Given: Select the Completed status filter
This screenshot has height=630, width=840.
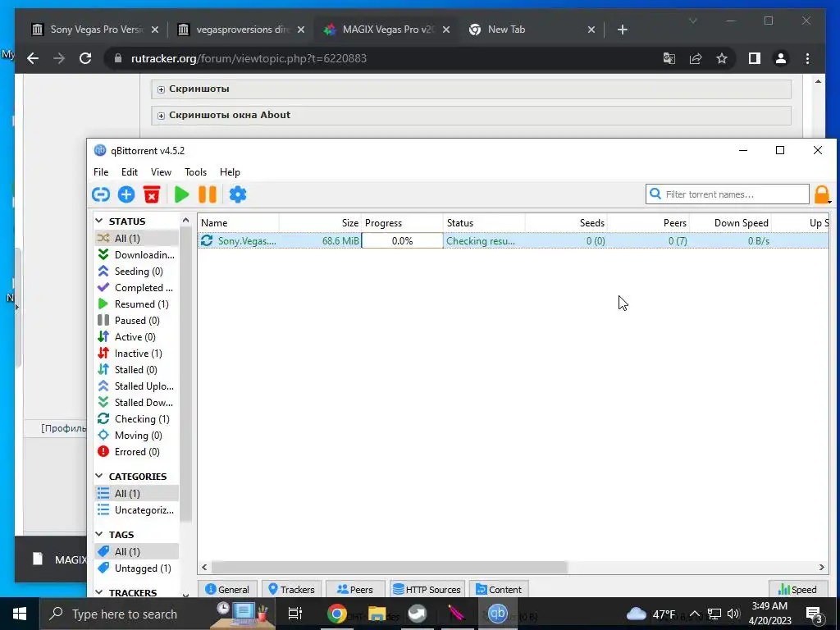Looking at the screenshot, I should coord(137,288).
